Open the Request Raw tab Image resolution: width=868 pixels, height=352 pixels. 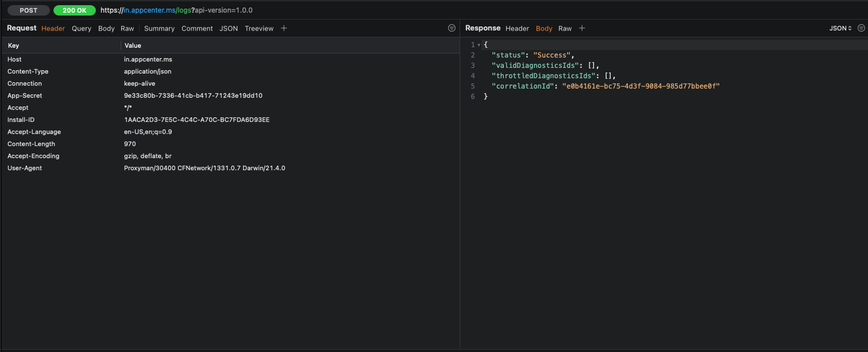click(x=128, y=28)
